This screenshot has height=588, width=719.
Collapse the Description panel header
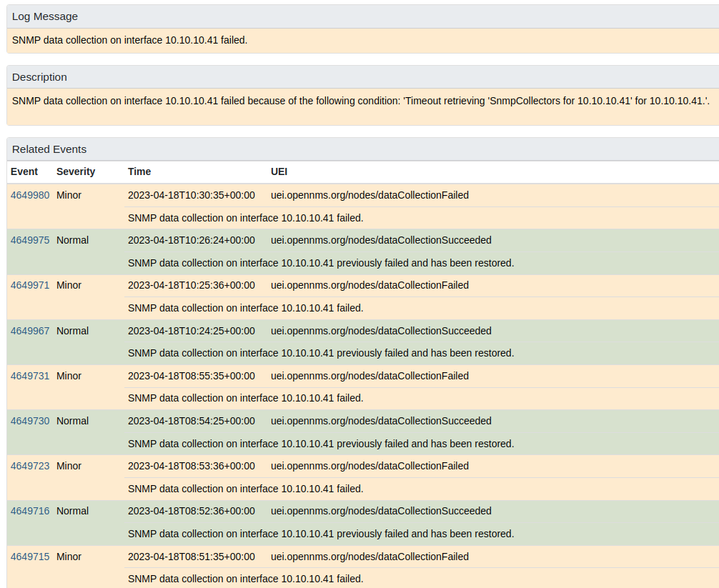[x=39, y=76]
